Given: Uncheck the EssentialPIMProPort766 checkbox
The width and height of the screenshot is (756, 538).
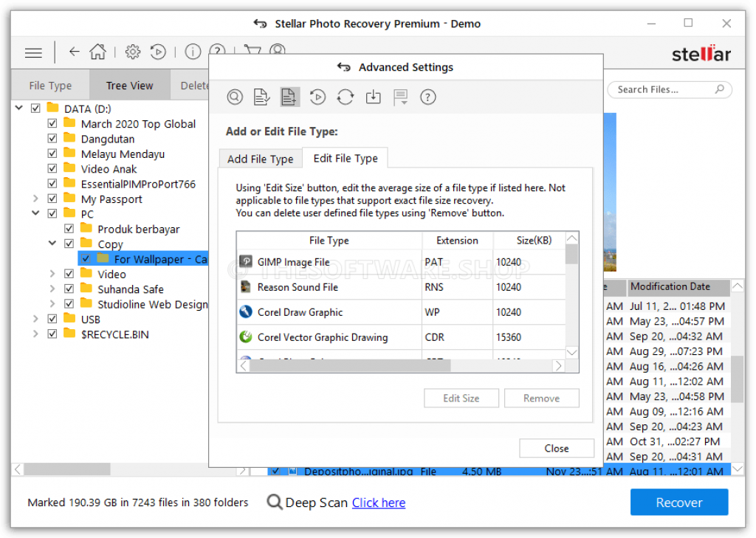Looking at the screenshot, I should click(x=52, y=183).
